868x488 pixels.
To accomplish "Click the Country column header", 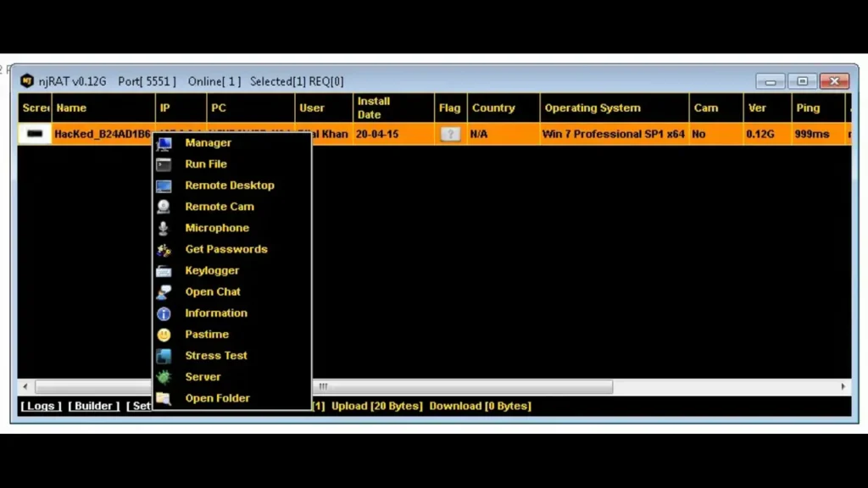I will coord(504,108).
